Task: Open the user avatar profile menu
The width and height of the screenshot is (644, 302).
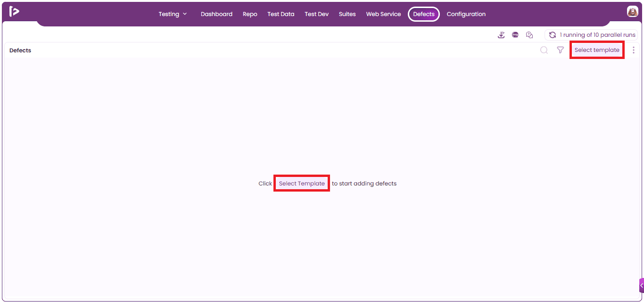Action: [x=632, y=12]
